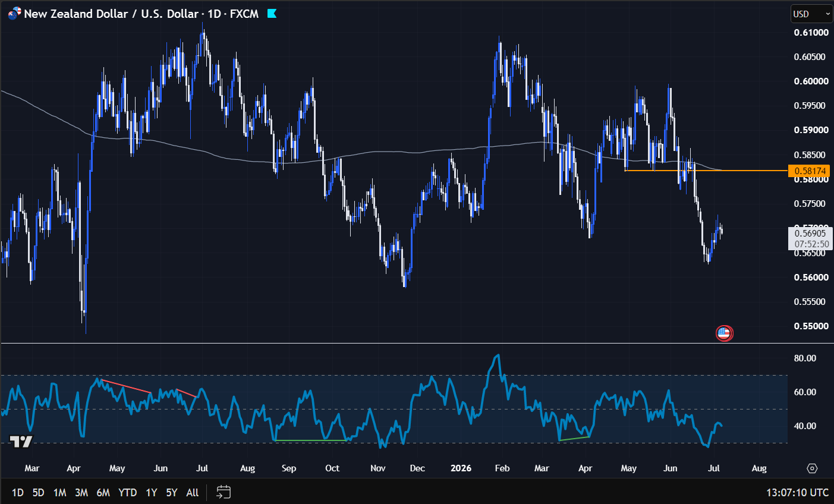Show All available data range
The image size is (834, 504).
pyautogui.click(x=193, y=493)
